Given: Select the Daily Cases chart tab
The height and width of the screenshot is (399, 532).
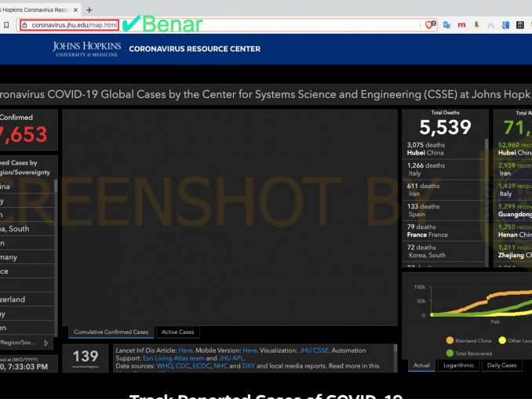Looking at the screenshot, I should pos(502,365).
